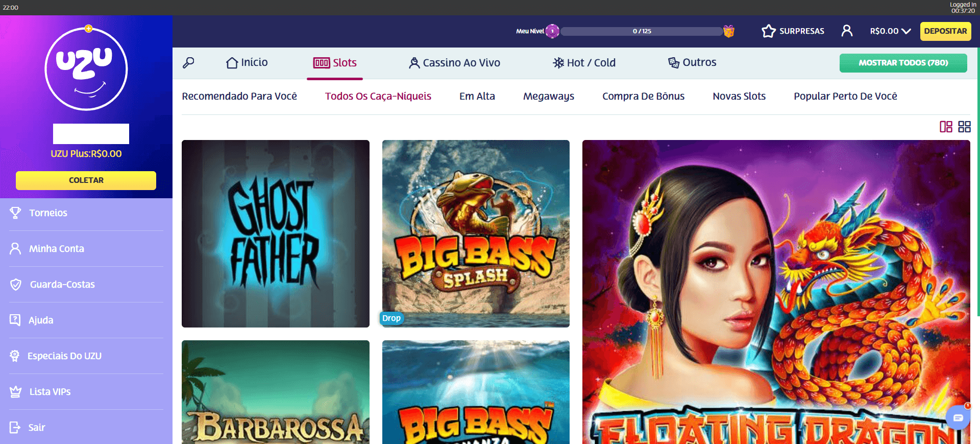Click the Meu Nível label
This screenshot has height=444, width=980.
click(530, 31)
